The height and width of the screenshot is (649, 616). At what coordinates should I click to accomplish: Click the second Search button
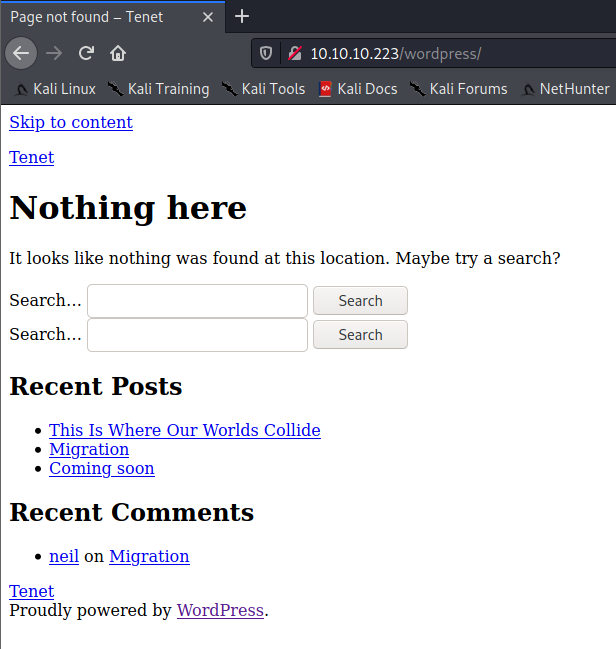[x=360, y=334]
